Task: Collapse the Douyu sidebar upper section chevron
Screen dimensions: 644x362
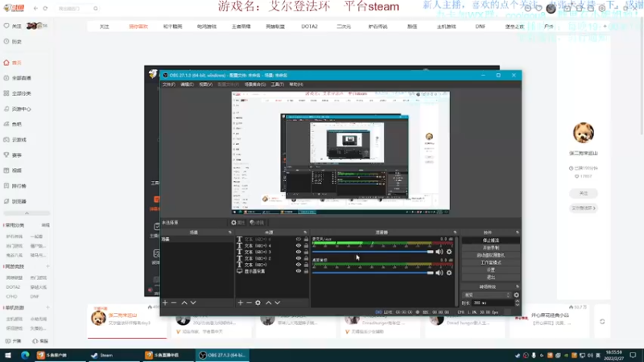Action: pyautogui.click(x=27, y=213)
